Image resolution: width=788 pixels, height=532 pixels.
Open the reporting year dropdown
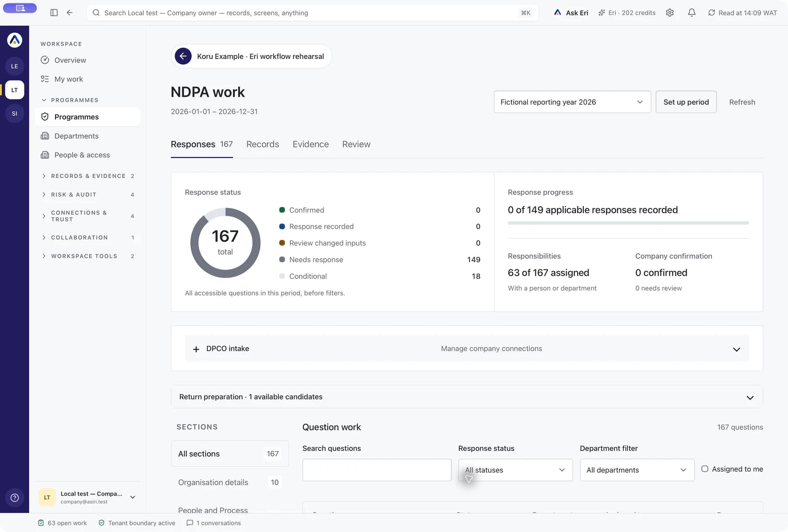(572, 102)
